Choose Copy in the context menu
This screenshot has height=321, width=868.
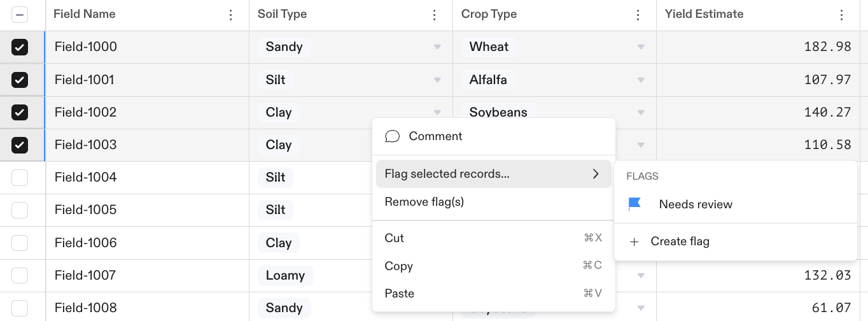[399, 266]
